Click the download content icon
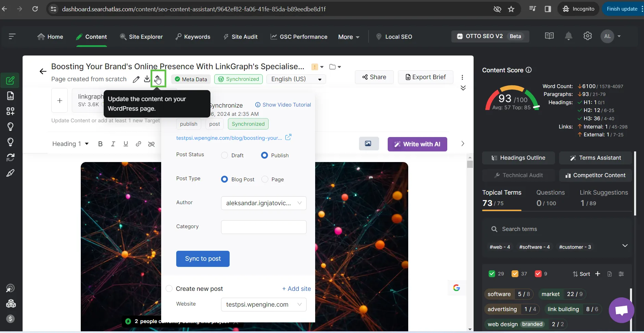This screenshot has width=644, height=333. point(147,79)
